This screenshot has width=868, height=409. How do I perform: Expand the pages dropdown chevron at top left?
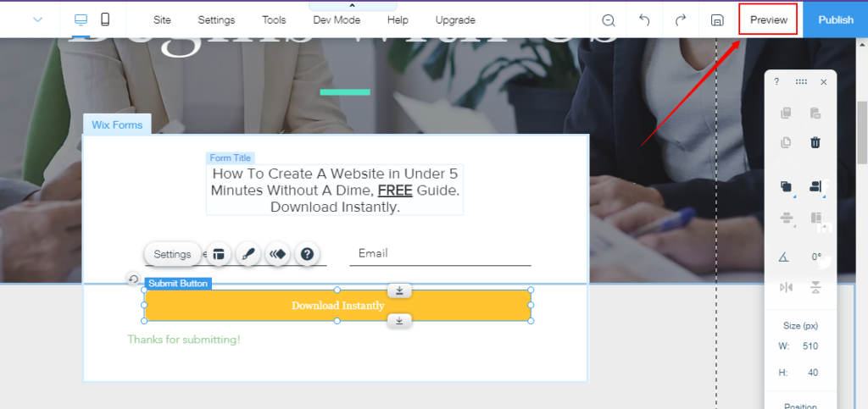coord(37,19)
